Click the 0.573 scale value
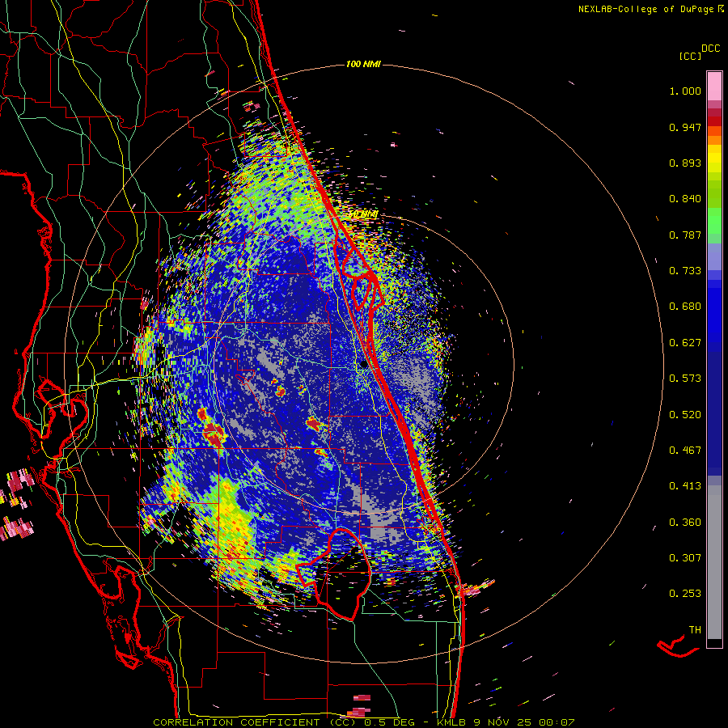 coord(685,379)
